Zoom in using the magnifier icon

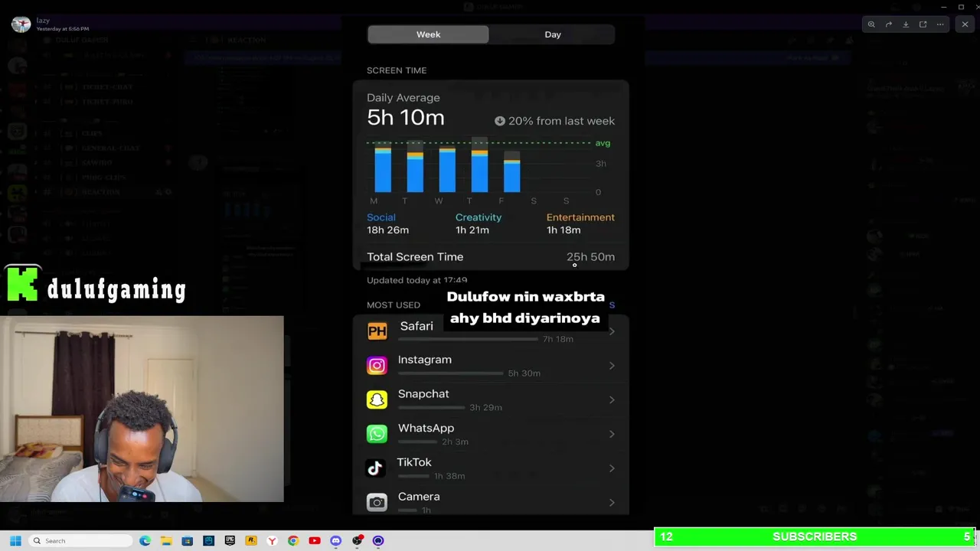pyautogui.click(x=871, y=24)
